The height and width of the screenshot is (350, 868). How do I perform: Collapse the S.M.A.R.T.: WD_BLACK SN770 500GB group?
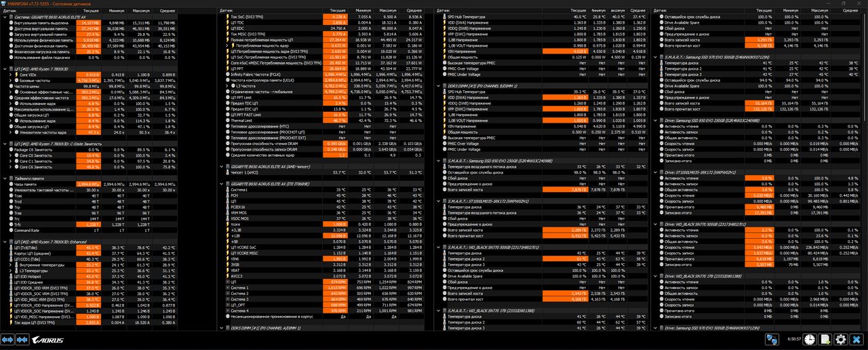[x=438, y=248]
